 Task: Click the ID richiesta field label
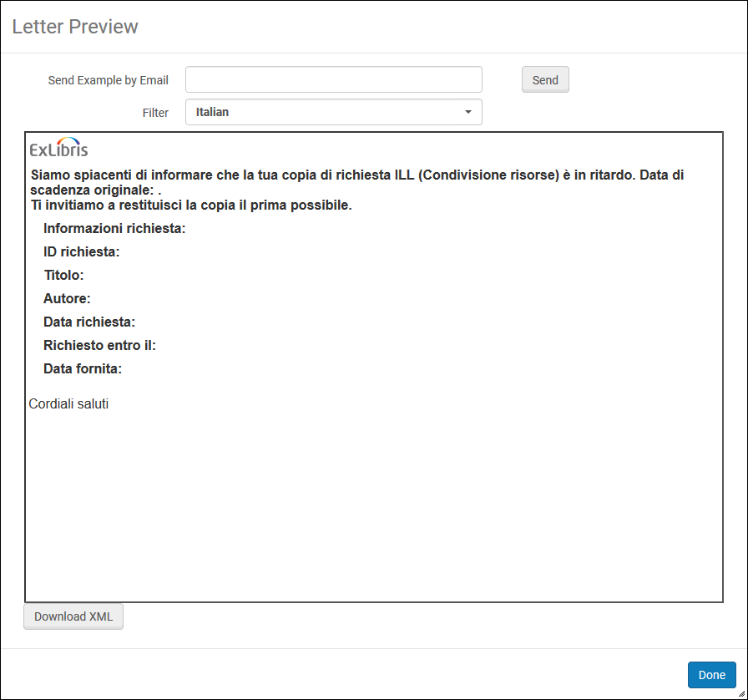coord(82,251)
